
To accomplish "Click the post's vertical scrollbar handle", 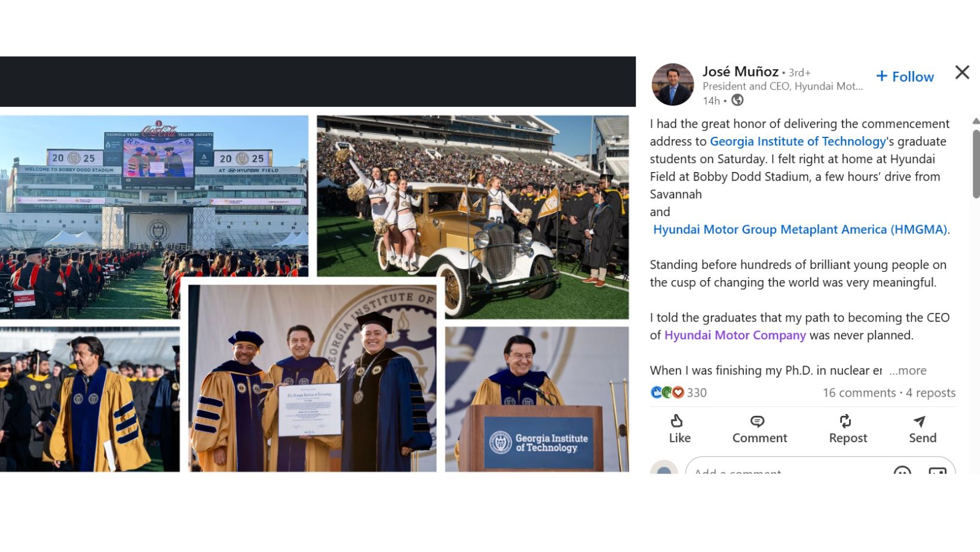I will tap(976, 163).
